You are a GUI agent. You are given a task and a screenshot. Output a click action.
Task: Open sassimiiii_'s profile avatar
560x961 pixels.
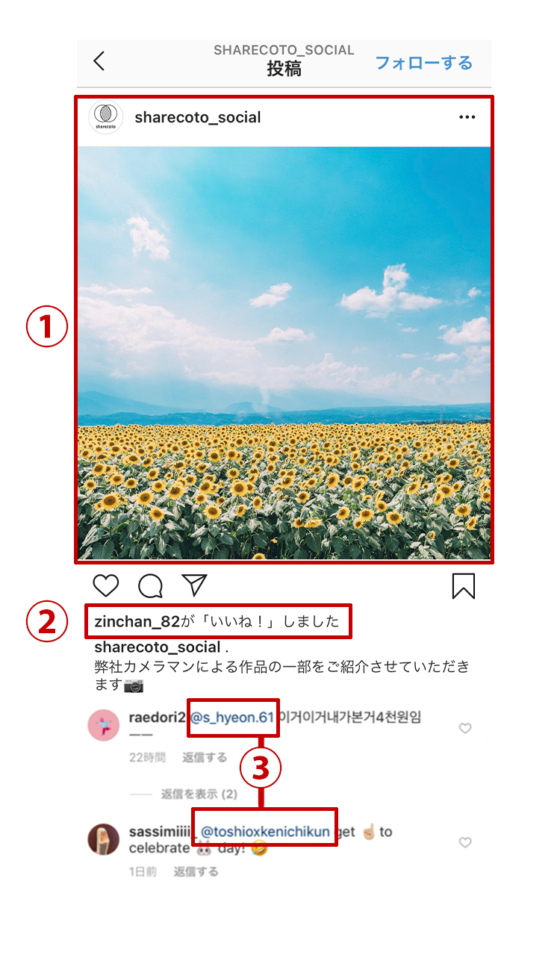[104, 839]
